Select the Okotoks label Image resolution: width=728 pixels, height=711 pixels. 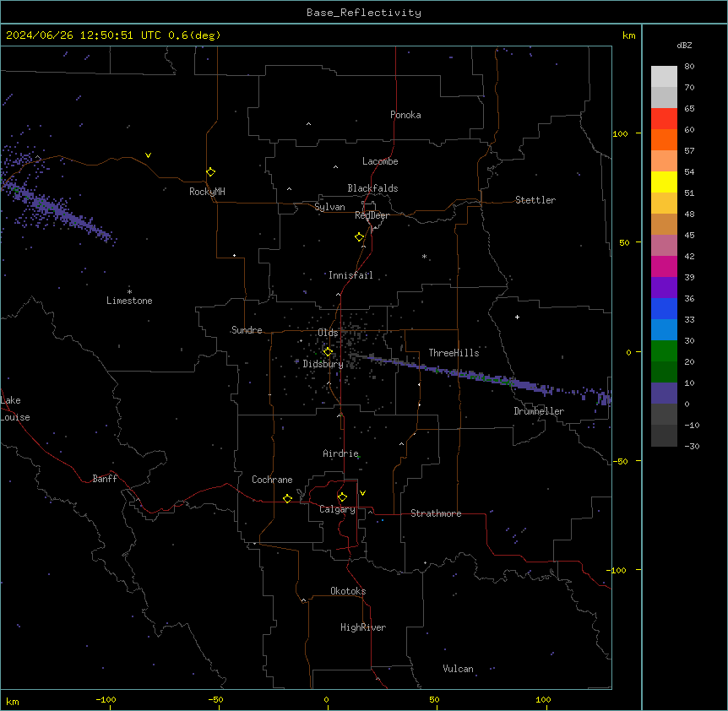coord(348,591)
